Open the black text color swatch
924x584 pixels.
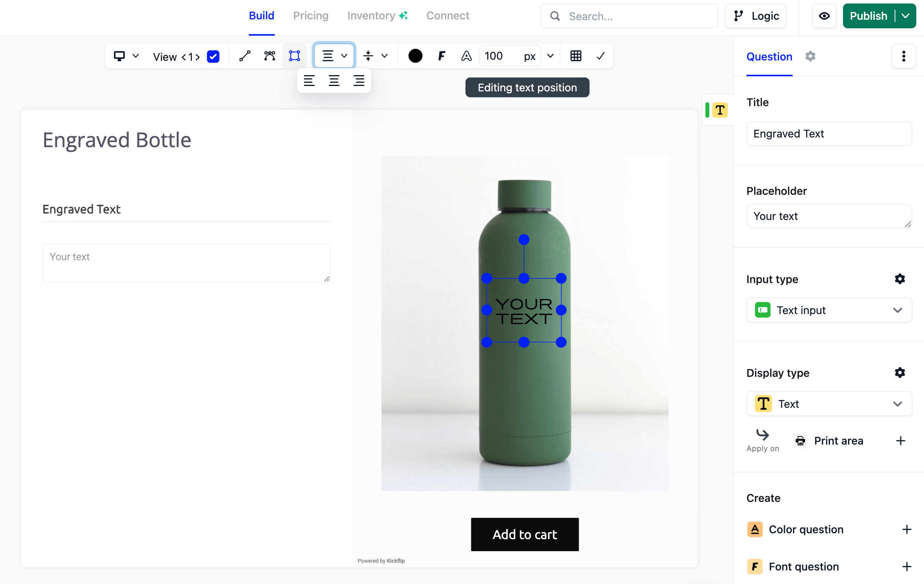(415, 56)
